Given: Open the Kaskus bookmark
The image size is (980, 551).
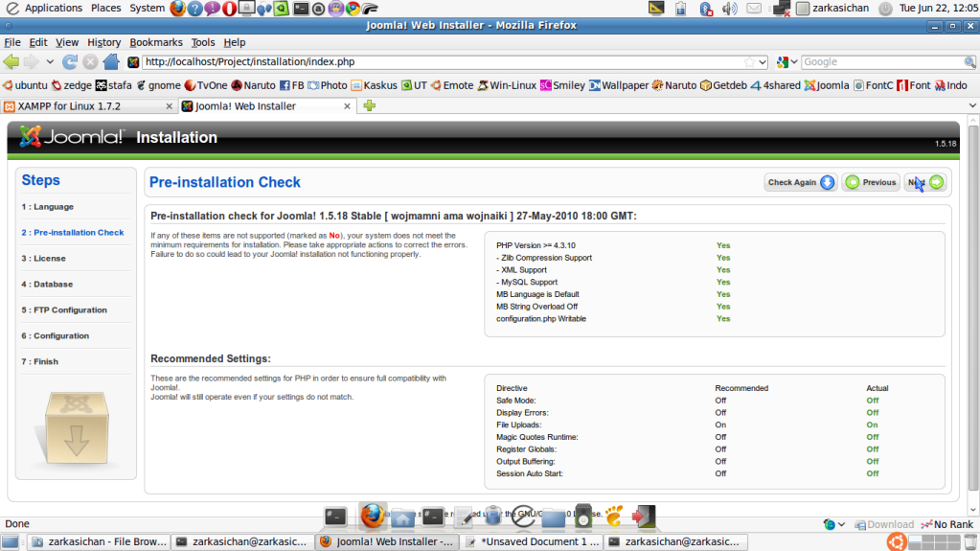Looking at the screenshot, I should (x=374, y=85).
